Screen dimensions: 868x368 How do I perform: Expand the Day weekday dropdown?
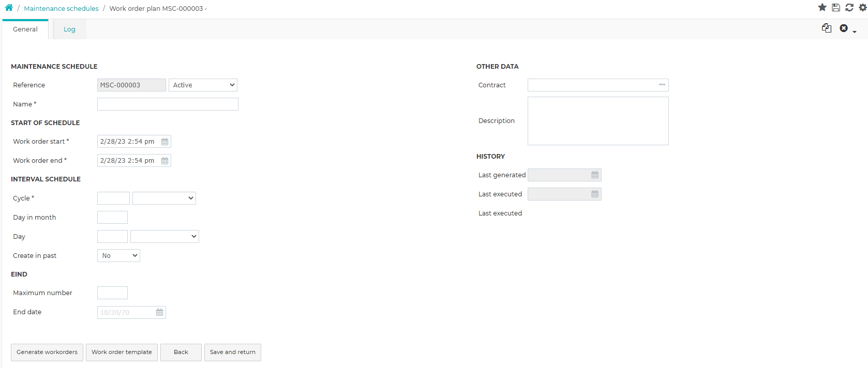pyautogui.click(x=164, y=236)
